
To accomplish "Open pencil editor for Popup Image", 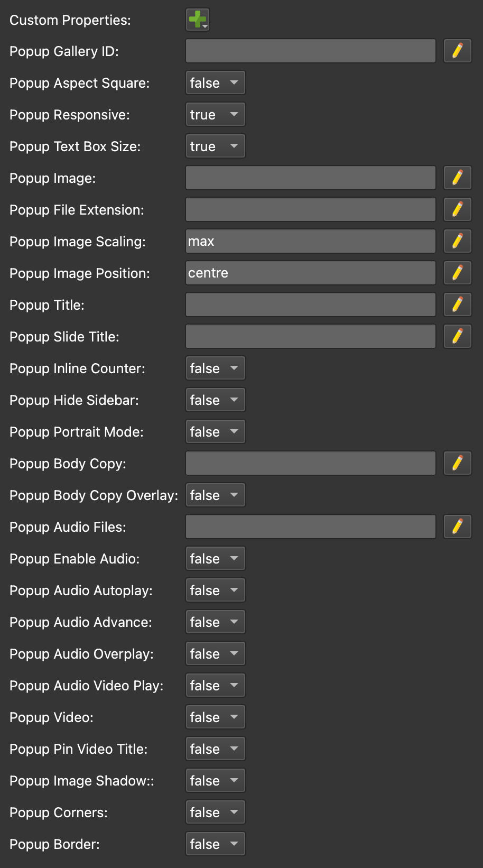I will click(458, 178).
